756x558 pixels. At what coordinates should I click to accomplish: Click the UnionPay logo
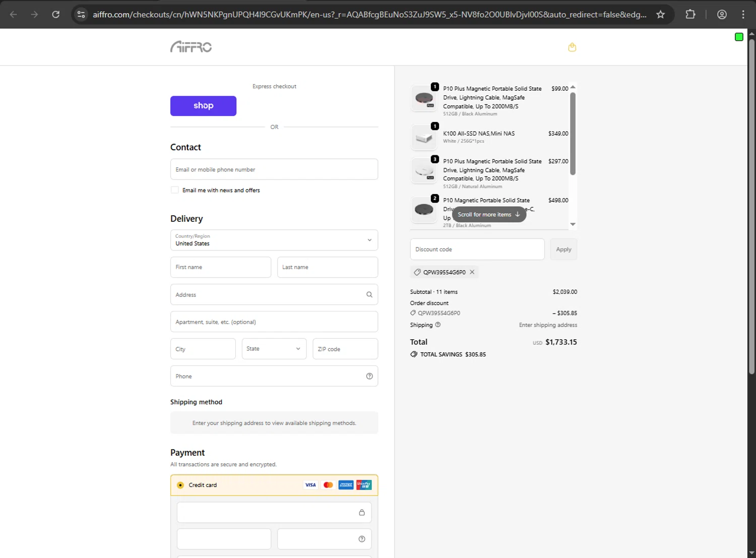[x=363, y=485]
